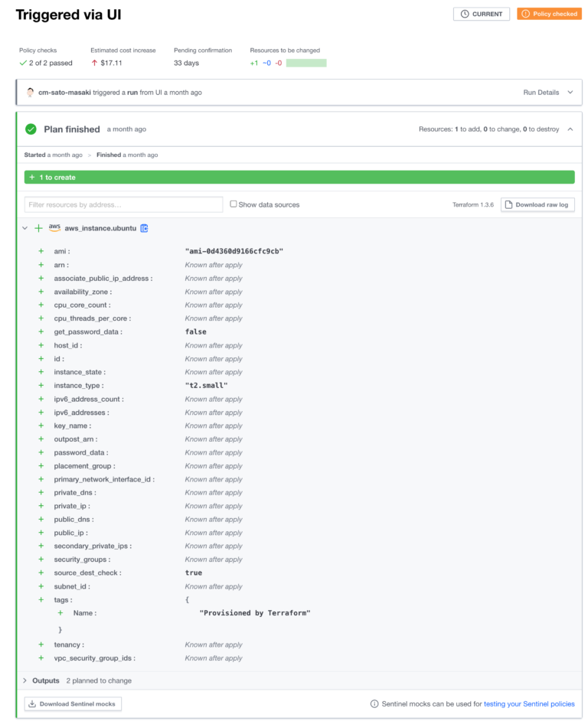Click the copy icon beside aws_instance.ubuntu
588x721 pixels.
pyautogui.click(x=144, y=227)
